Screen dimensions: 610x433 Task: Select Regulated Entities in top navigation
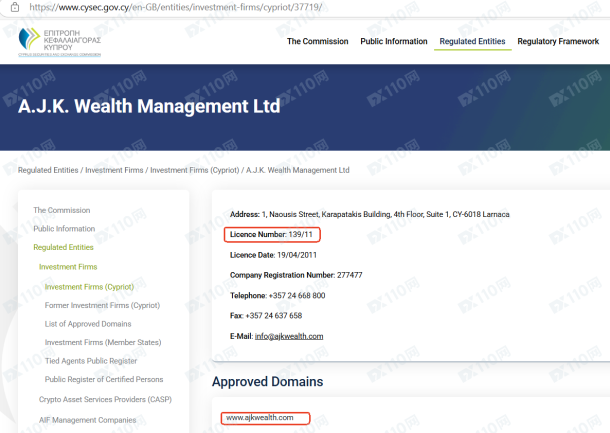coord(472,42)
